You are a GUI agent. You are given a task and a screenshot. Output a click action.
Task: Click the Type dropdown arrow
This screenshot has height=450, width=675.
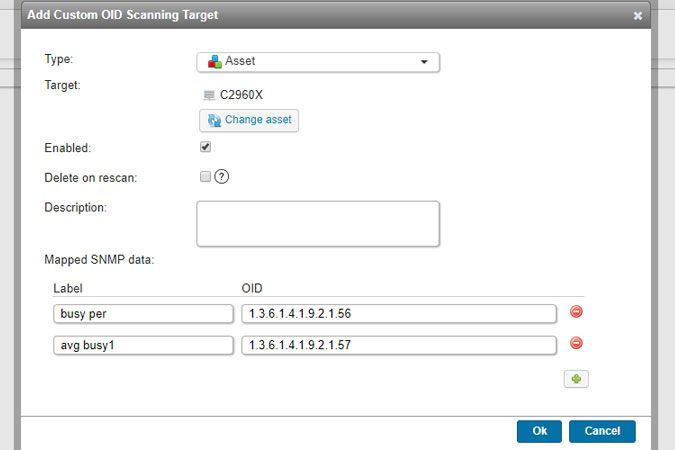click(424, 62)
